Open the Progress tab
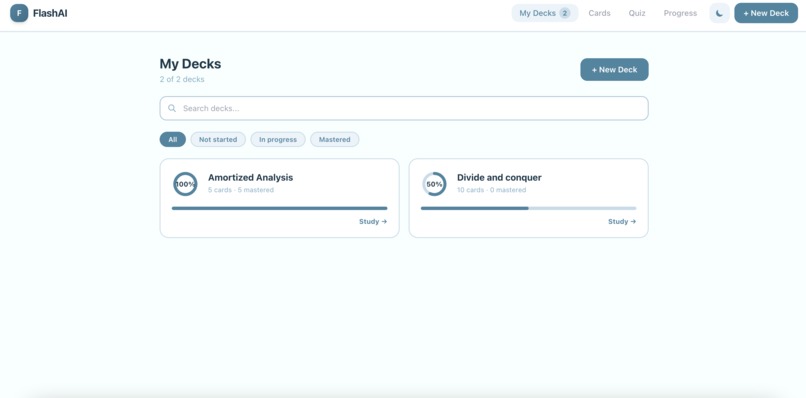 680,13
